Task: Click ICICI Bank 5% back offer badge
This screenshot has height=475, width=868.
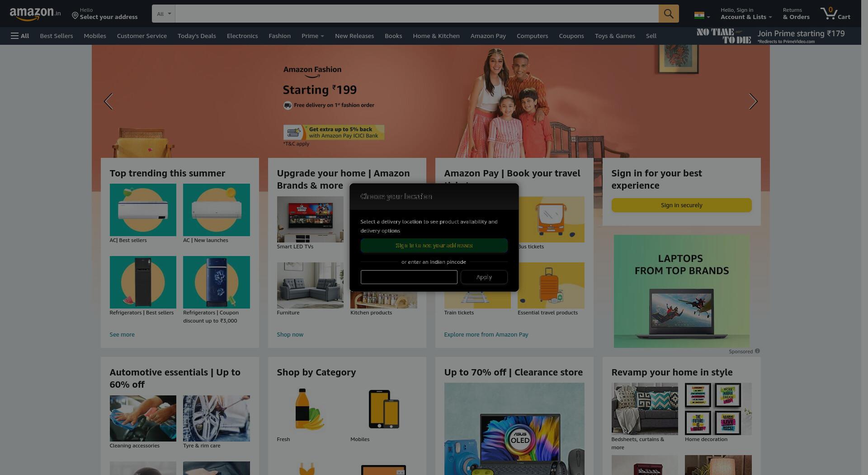Action: [334, 132]
